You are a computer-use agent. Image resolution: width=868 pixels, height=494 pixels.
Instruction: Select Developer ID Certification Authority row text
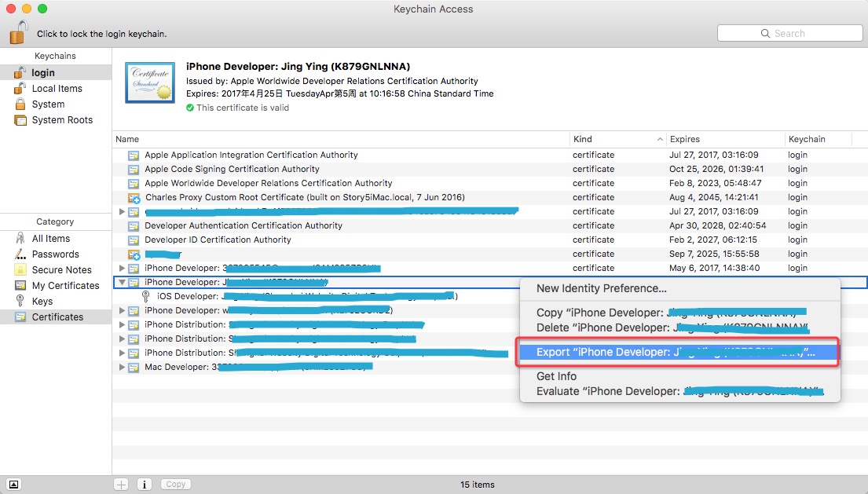click(x=218, y=240)
